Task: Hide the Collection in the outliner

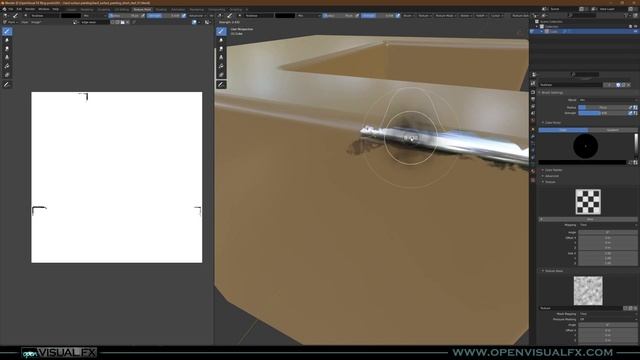Action: pyautogui.click(x=635, y=27)
